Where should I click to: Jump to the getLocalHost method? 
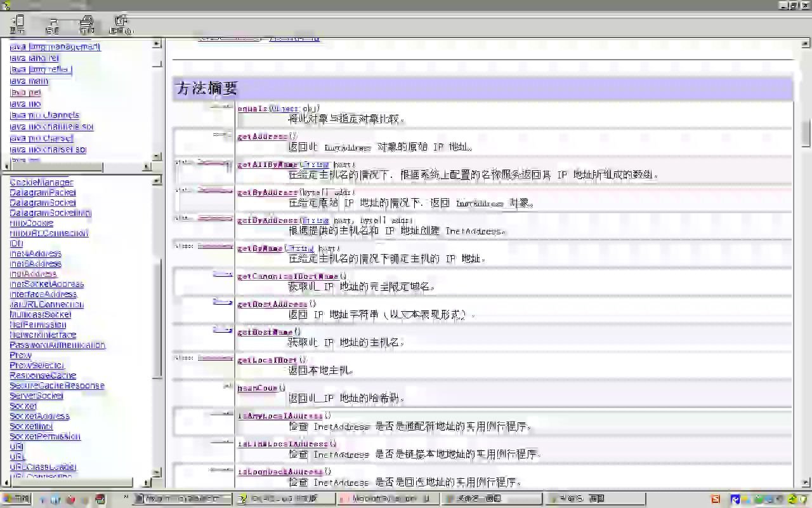point(267,360)
